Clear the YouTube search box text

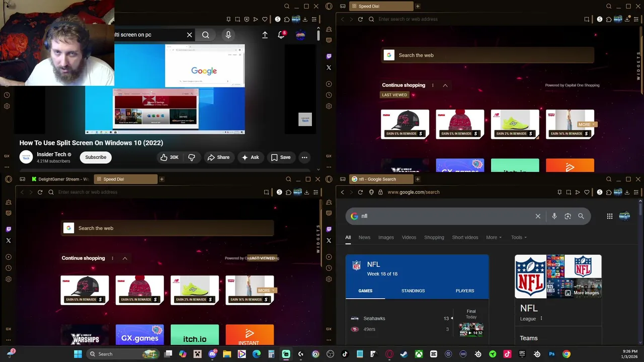click(x=189, y=35)
